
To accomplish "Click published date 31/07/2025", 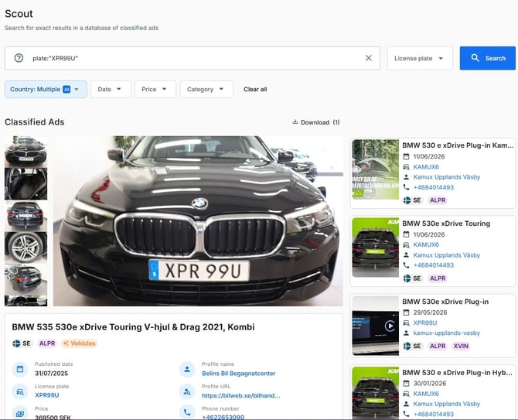I will coord(51,374).
